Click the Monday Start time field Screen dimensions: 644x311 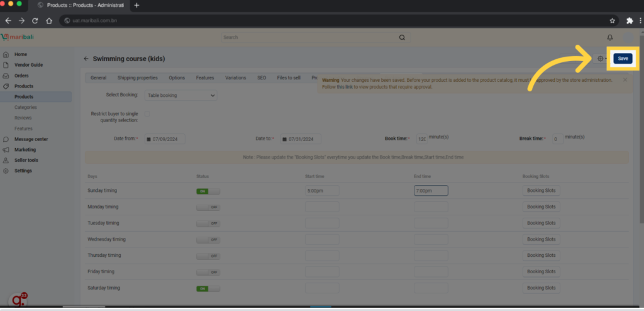pyautogui.click(x=321, y=207)
